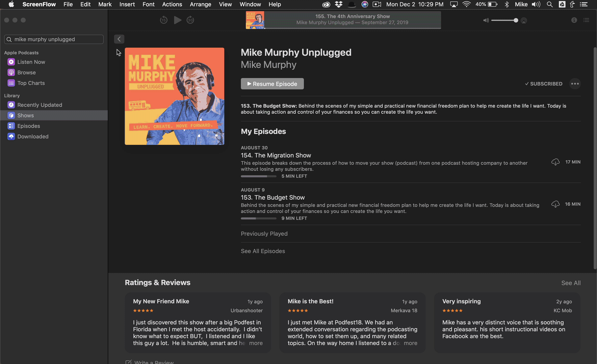
Task: Adjust the volume slider
Action: click(504, 21)
